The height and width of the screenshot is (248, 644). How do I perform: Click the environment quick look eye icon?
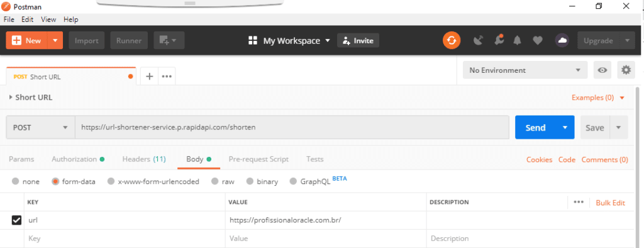pos(602,70)
